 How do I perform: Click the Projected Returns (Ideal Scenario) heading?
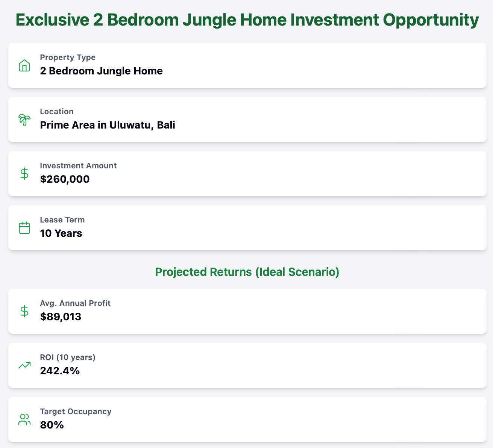(x=247, y=272)
